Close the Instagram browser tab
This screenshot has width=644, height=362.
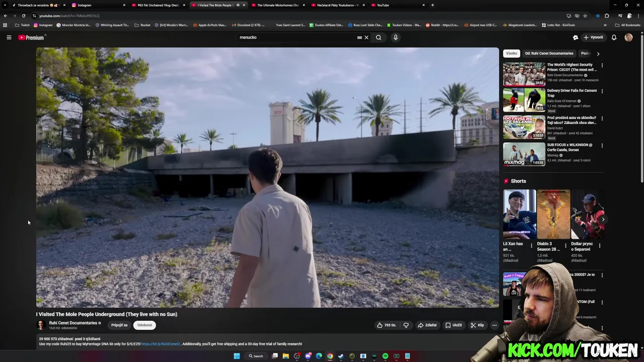124,5
